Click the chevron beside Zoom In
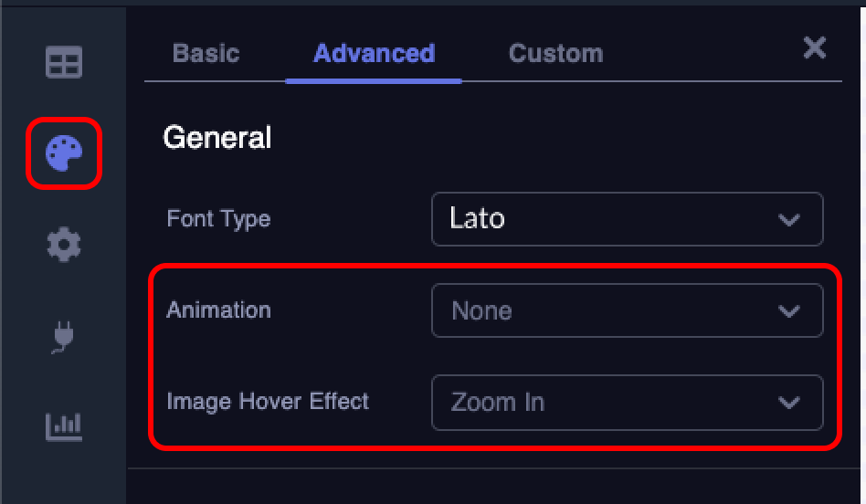The width and height of the screenshot is (866, 504). pos(788,403)
